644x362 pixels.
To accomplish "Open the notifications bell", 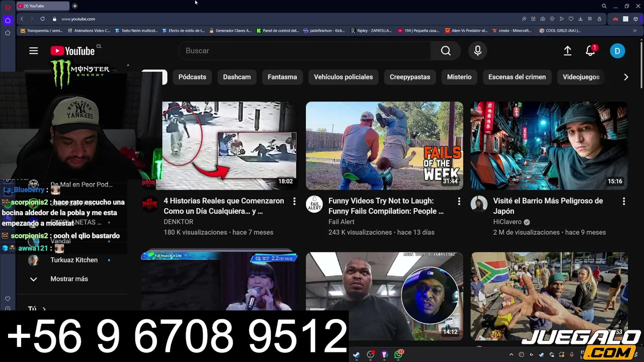I will point(590,51).
